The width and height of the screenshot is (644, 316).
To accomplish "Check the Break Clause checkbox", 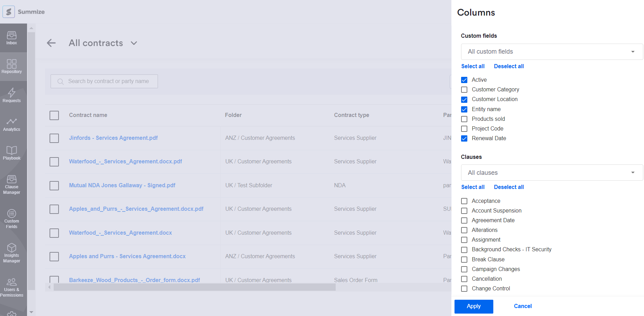I will pos(464,259).
